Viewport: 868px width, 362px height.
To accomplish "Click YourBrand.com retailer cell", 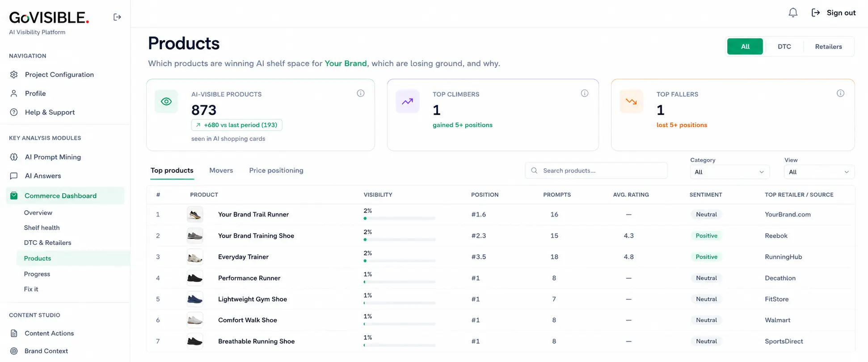I will [788, 214].
